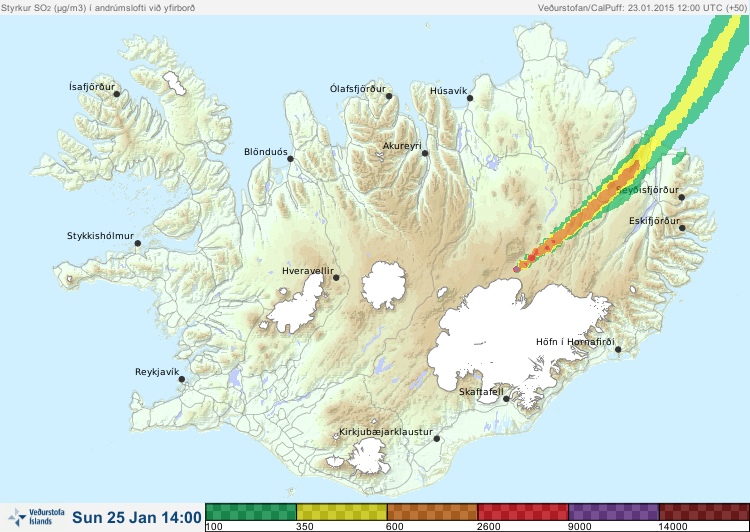Click the Blönduós station dot
Image resolution: width=750 pixels, height=532 pixels.
click(x=290, y=159)
